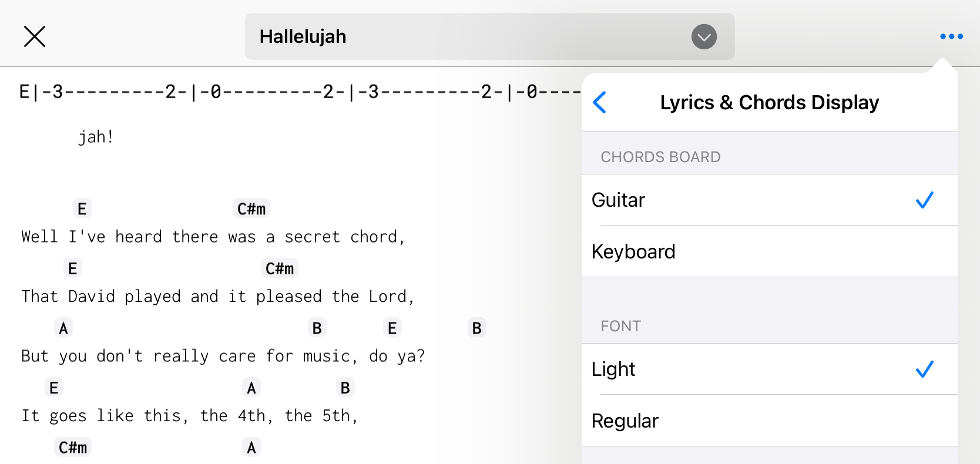Tap the C#m chord above 'secret chord'
Image resolution: width=980 pixels, height=464 pixels.
pyautogui.click(x=251, y=209)
